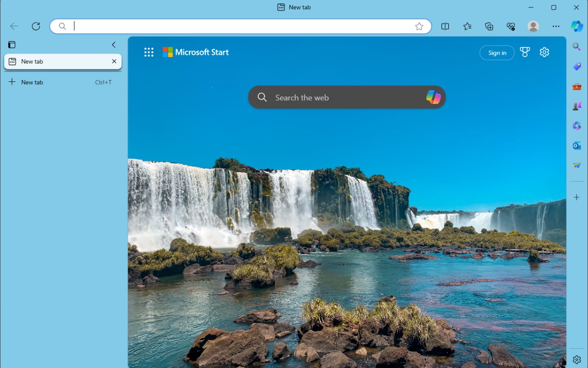Click the Sign in button
Screen dimensions: 588x368
click(x=497, y=53)
